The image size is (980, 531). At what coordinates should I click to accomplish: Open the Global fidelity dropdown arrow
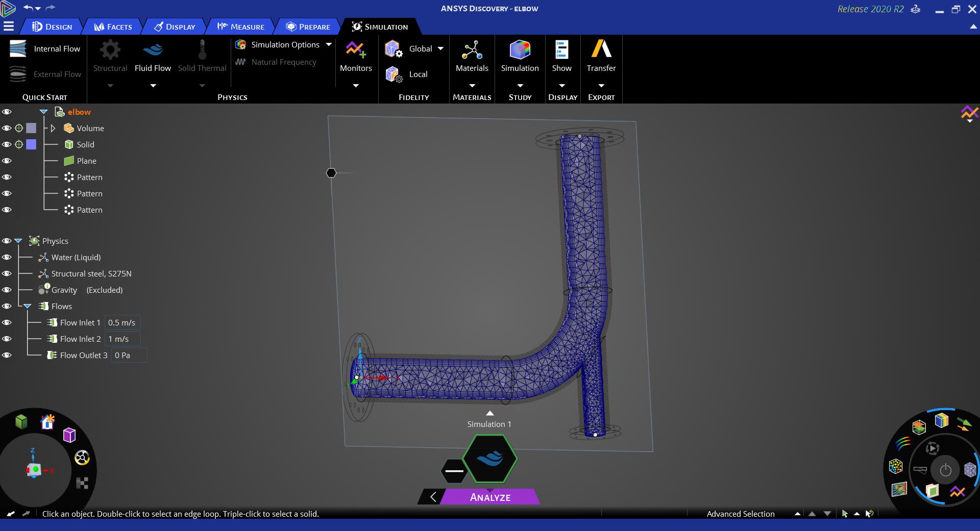click(x=440, y=49)
